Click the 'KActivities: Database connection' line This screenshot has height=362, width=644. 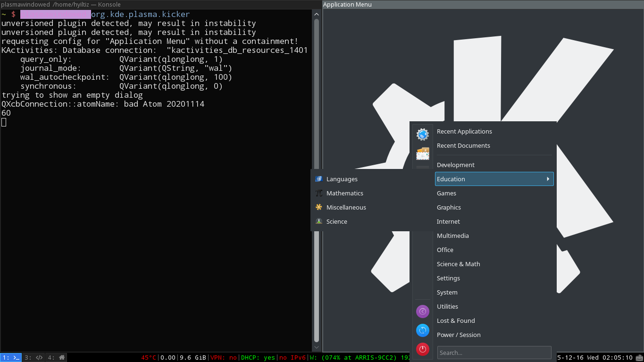coord(155,50)
